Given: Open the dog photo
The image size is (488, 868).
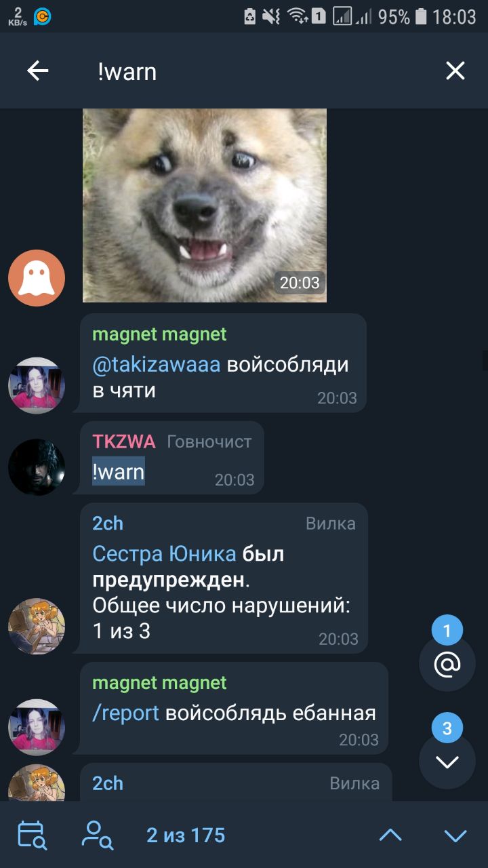Looking at the screenshot, I should coord(205,205).
